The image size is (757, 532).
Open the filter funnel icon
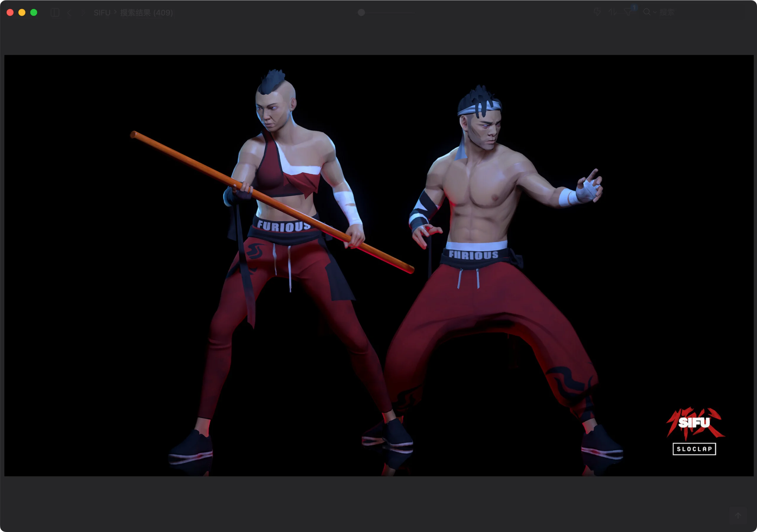pyautogui.click(x=628, y=12)
